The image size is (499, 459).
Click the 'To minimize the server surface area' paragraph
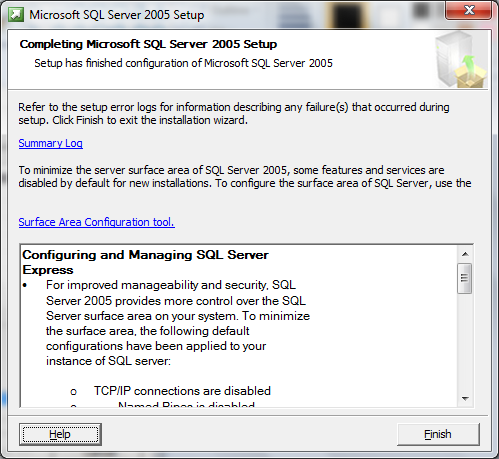(245, 176)
